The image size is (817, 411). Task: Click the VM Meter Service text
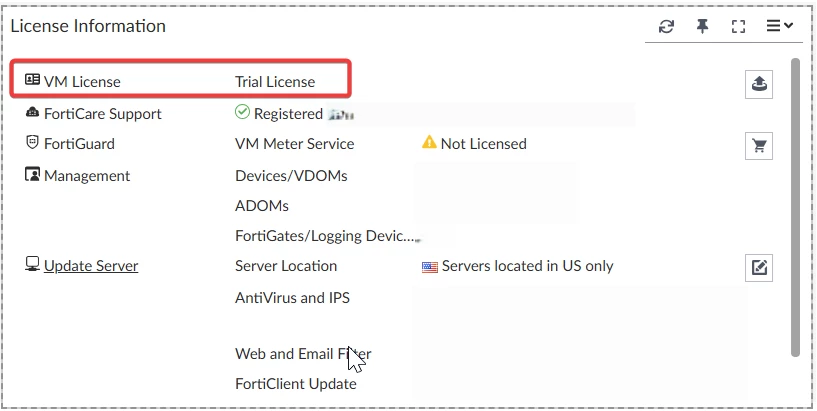tap(295, 144)
